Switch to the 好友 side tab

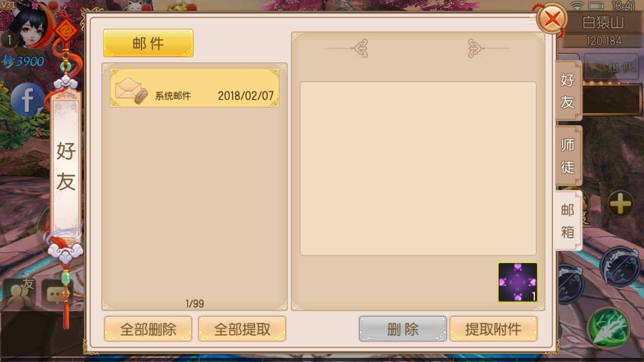pos(568,90)
